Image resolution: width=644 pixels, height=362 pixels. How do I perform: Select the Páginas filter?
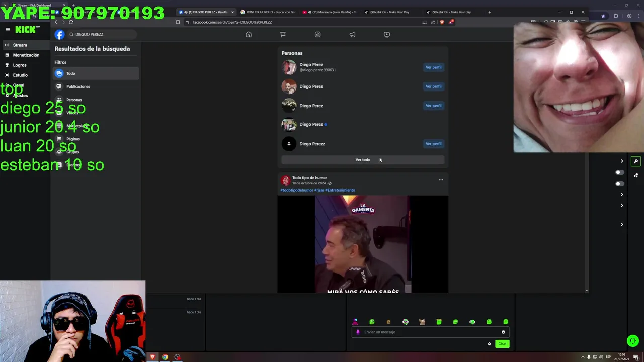click(96, 139)
